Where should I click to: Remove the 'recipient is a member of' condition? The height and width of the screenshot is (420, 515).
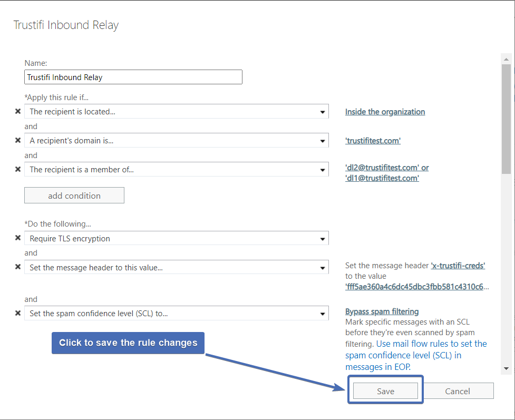click(18, 169)
